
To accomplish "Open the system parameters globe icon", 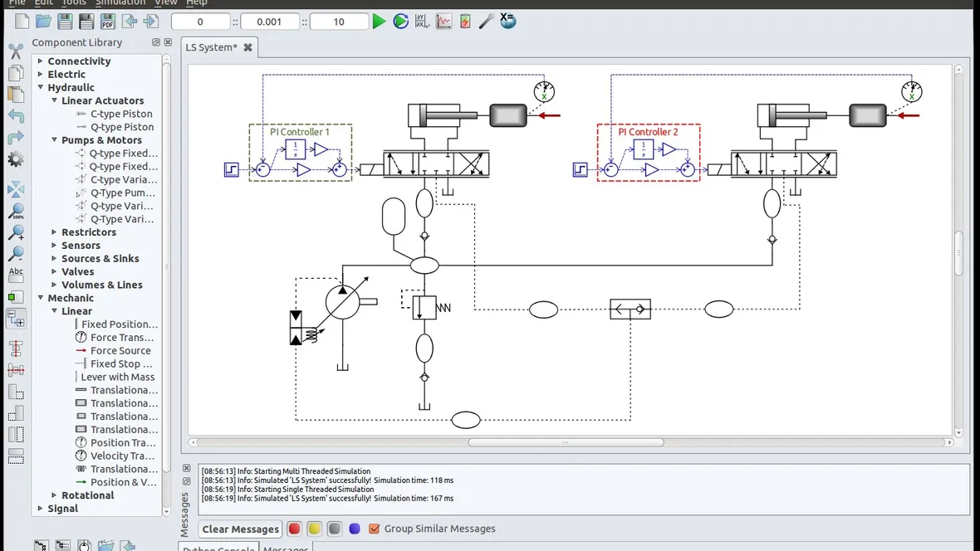I will pos(508,22).
